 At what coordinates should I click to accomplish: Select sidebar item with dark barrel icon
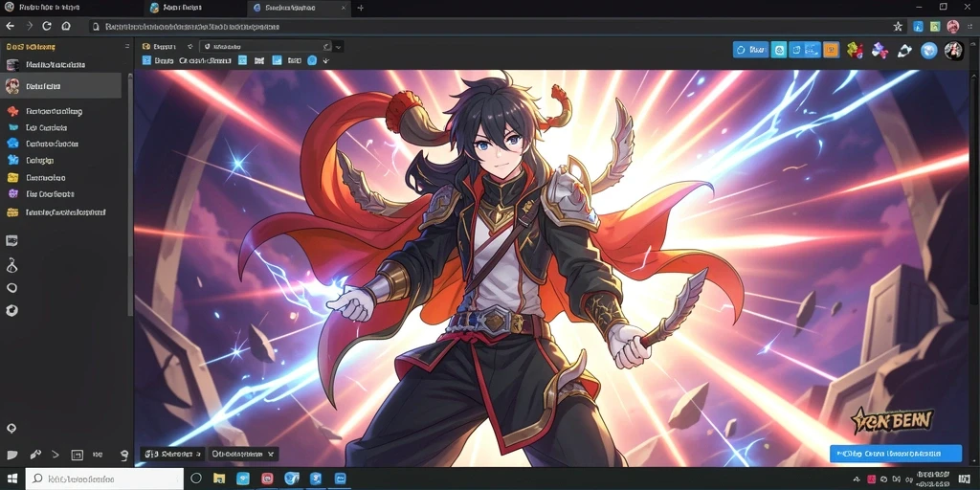pyautogui.click(x=60, y=64)
